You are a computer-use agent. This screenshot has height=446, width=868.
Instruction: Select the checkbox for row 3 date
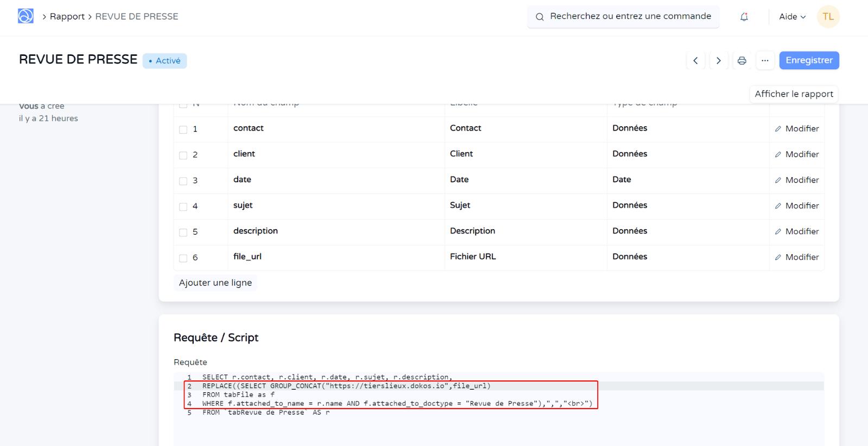click(183, 181)
